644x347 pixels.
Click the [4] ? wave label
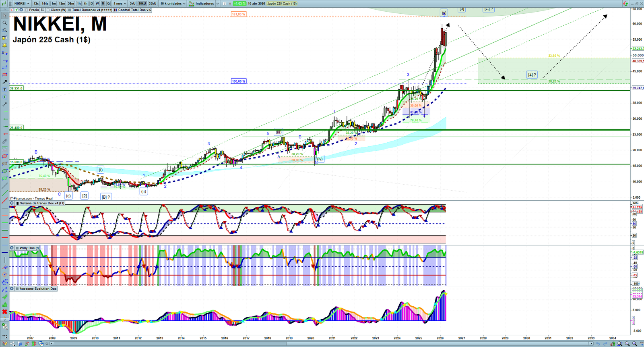coord(532,75)
